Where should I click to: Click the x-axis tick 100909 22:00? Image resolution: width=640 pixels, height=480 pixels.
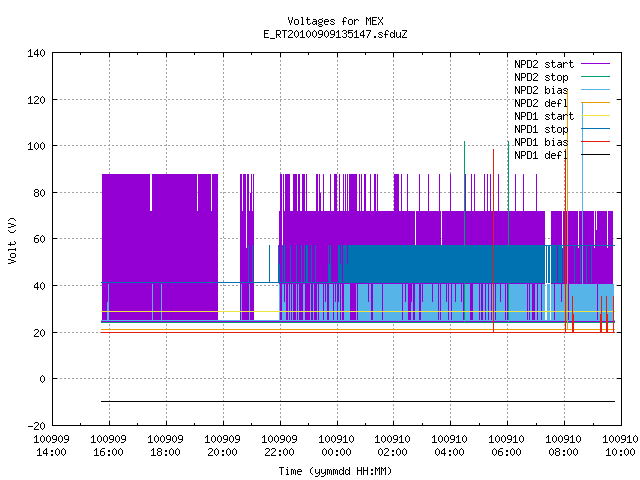click(279, 446)
